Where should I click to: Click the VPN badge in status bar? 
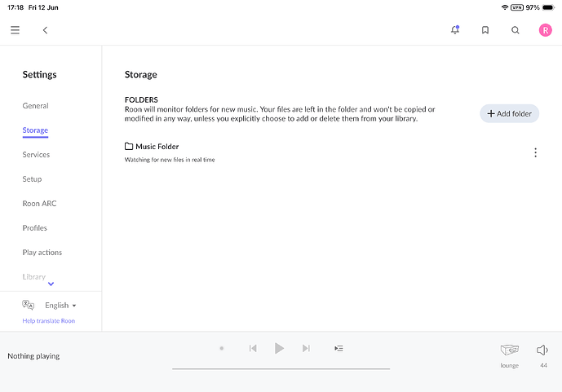click(517, 7)
